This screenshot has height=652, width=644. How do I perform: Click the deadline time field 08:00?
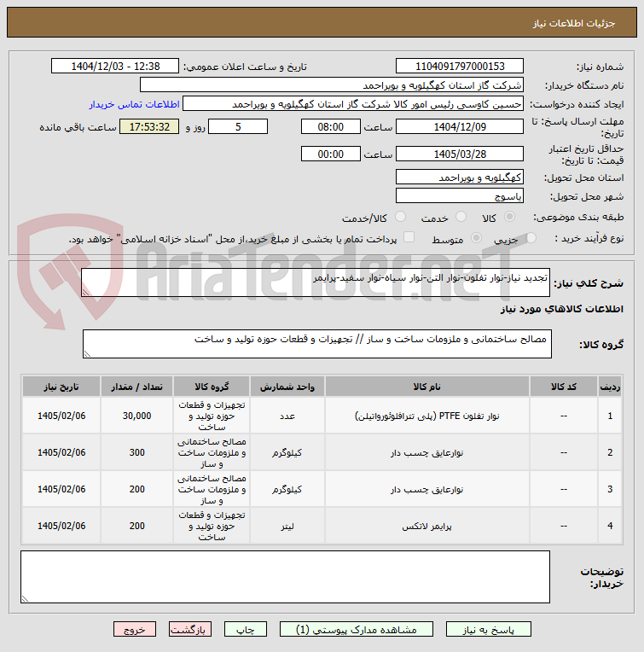point(331,127)
